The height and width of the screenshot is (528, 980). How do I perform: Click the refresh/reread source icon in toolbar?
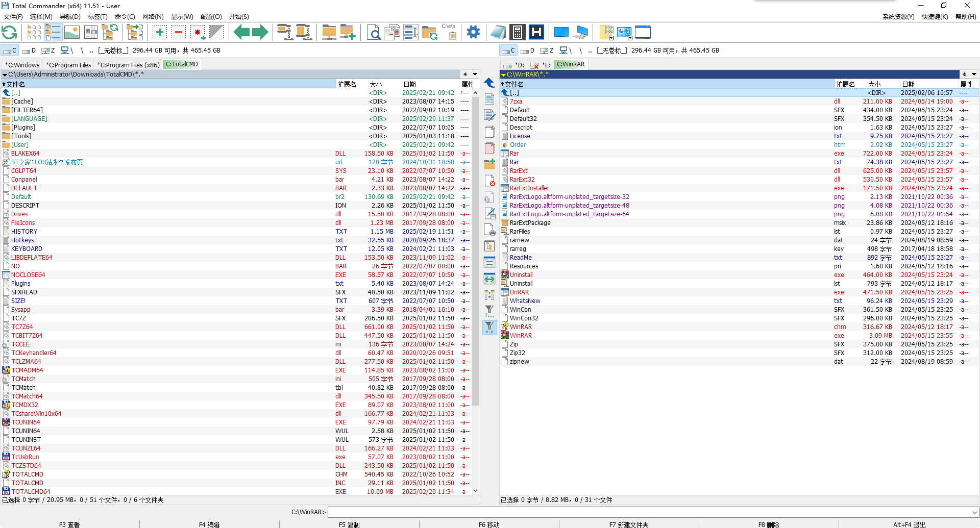10,33
